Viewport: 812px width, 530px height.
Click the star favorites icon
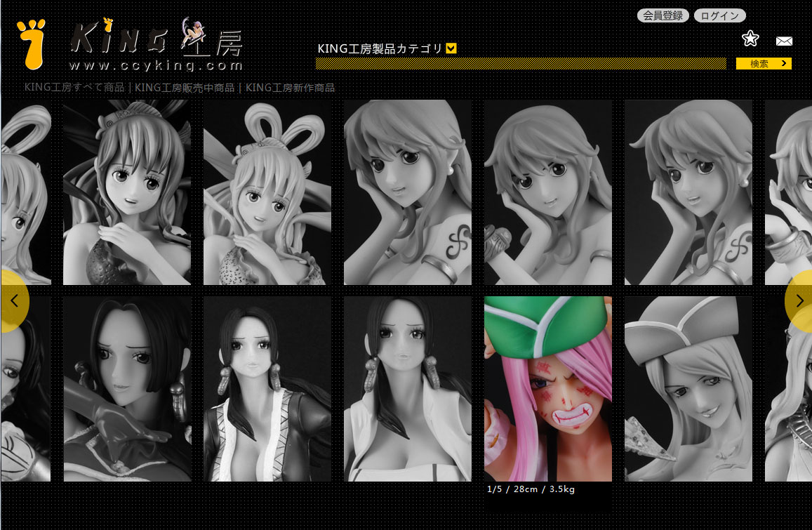coord(750,39)
